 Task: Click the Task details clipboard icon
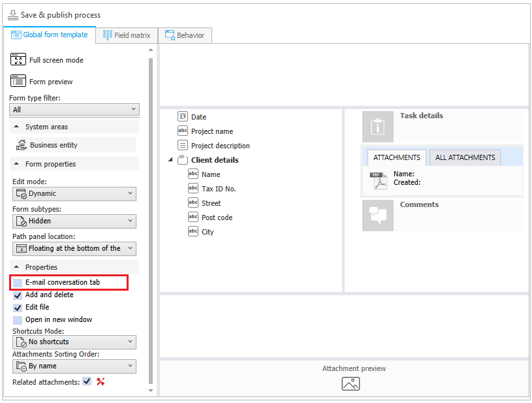pos(378,127)
